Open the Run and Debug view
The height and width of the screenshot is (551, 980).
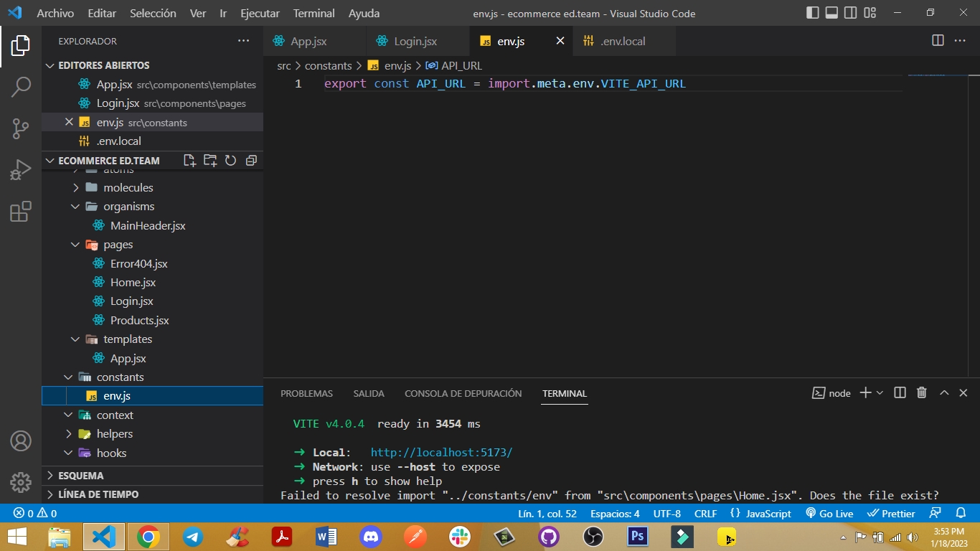[21, 170]
